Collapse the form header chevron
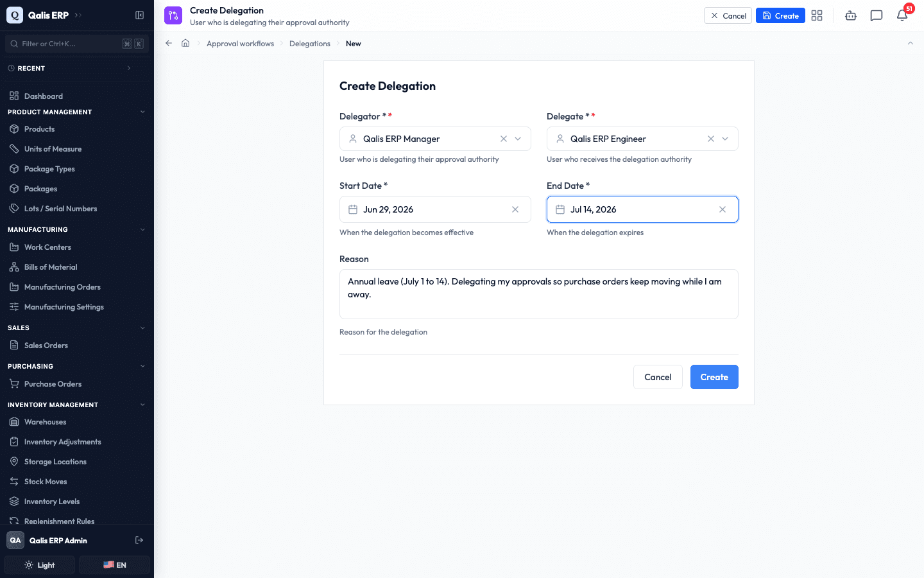Viewport: 924px width, 578px height. pyautogui.click(x=911, y=43)
